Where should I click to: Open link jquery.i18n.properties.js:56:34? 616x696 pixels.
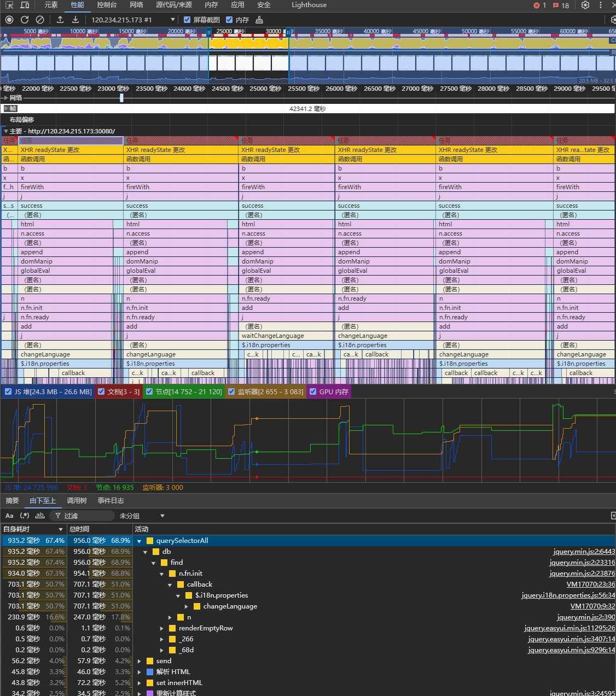[568, 595]
